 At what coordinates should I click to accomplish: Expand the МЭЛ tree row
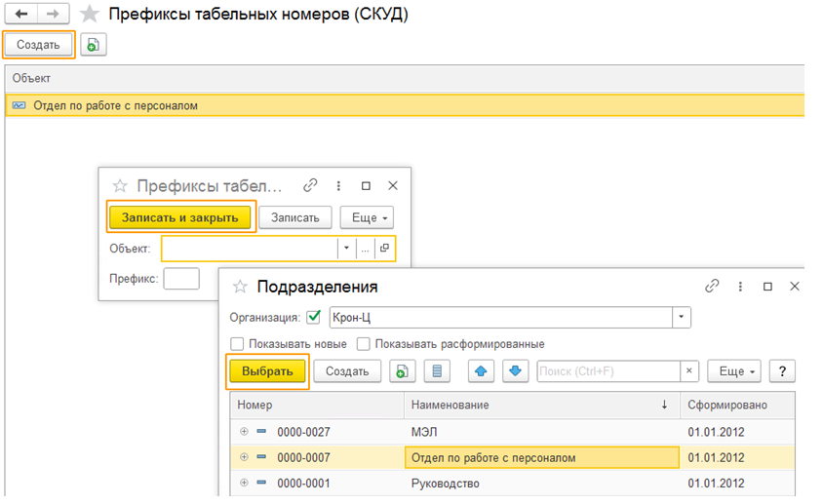(x=243, y=431)
